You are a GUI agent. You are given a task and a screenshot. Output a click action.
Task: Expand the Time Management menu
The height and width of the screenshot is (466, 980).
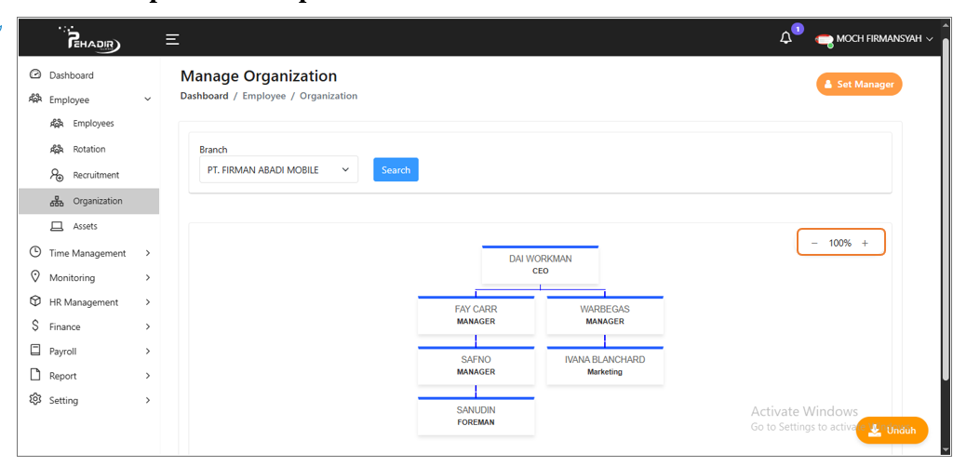(88, 253)
